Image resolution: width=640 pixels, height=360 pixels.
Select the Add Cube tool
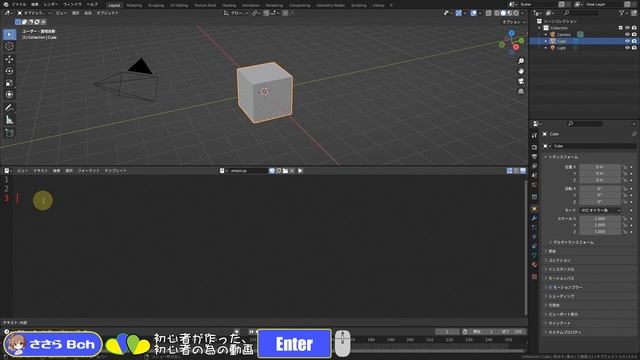(x=9, y=133)
